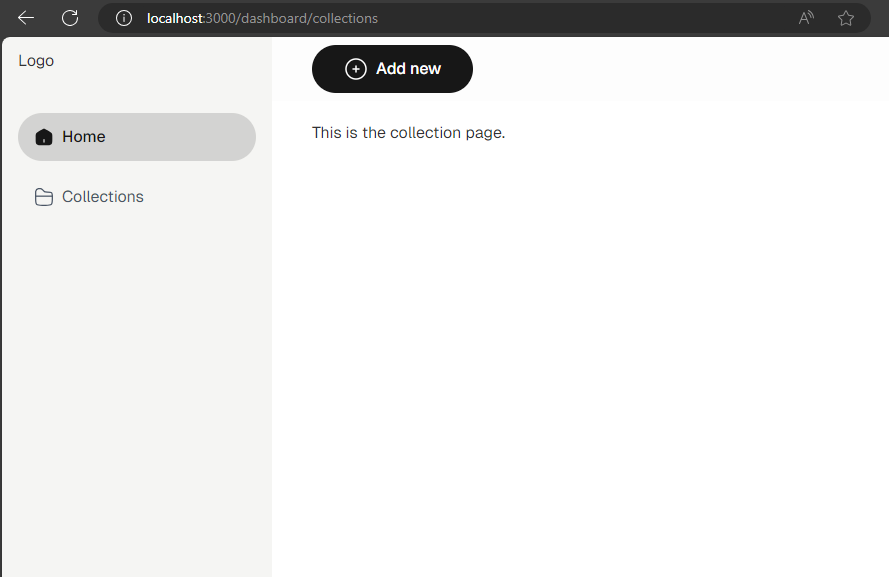Click the Add new button
The image size is (889, 577).
pyautogui.click(x=392, y=69)
